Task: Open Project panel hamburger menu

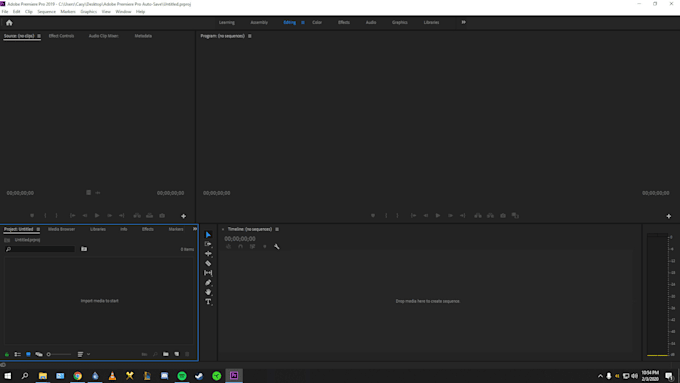Action: pyautogui.click(x=38, y=229)
